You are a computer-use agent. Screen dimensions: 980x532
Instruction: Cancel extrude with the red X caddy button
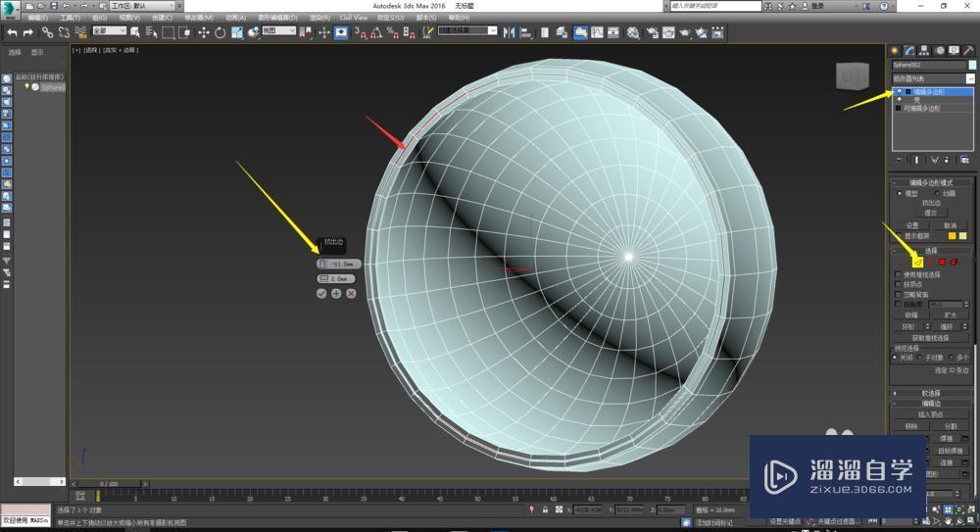tap(351, 293)
